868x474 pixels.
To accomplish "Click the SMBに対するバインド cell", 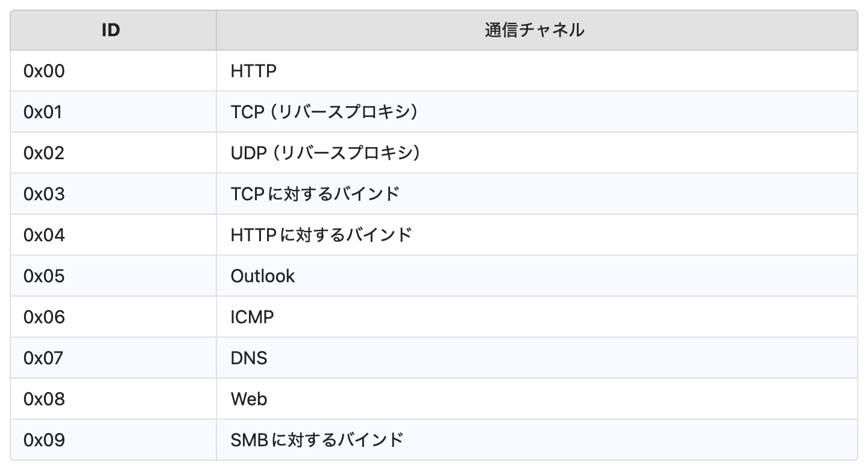I will 317,440.
